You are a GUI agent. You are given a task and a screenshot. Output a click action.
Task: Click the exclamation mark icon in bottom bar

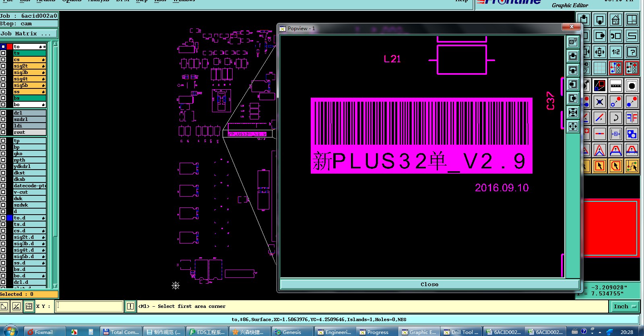tap(130, 306)
